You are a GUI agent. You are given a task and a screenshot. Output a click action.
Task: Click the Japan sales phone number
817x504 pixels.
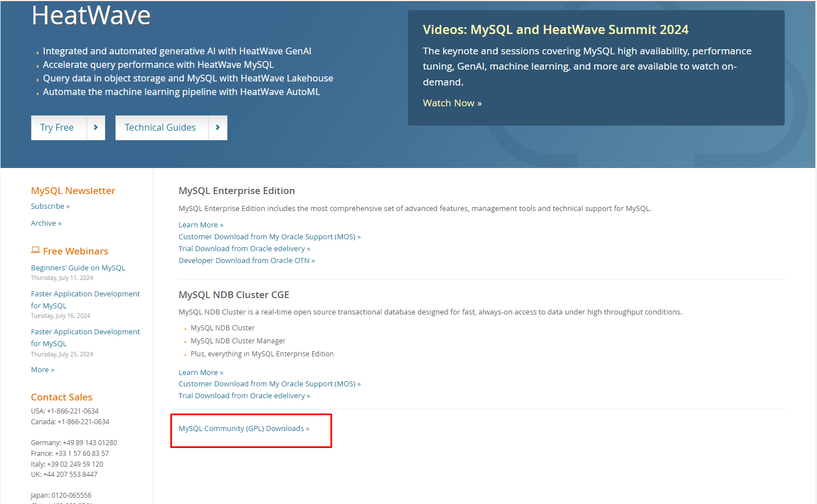(71, 496)
